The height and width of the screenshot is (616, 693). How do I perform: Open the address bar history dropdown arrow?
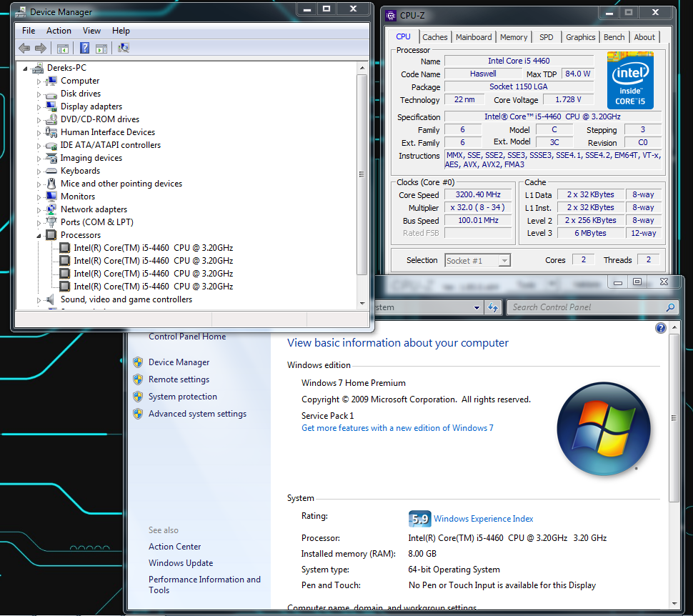(477, 307)
